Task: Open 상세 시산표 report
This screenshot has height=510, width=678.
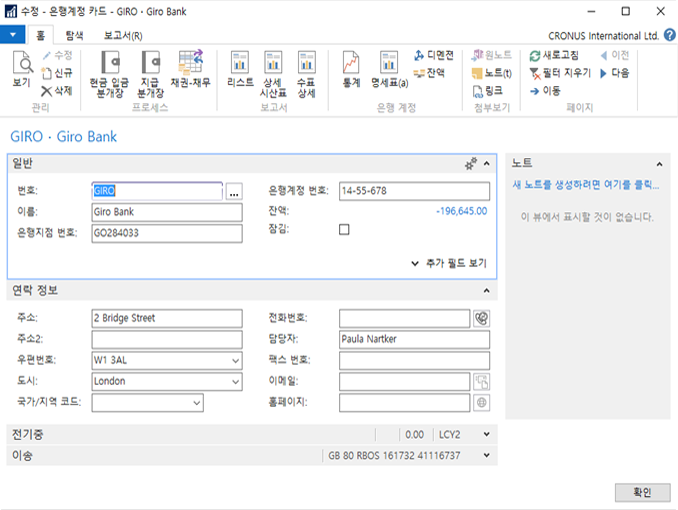Action: point(273,74)
